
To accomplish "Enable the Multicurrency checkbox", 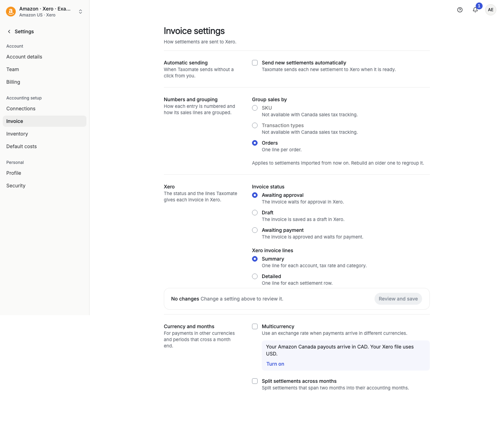I will coord(255,326).
